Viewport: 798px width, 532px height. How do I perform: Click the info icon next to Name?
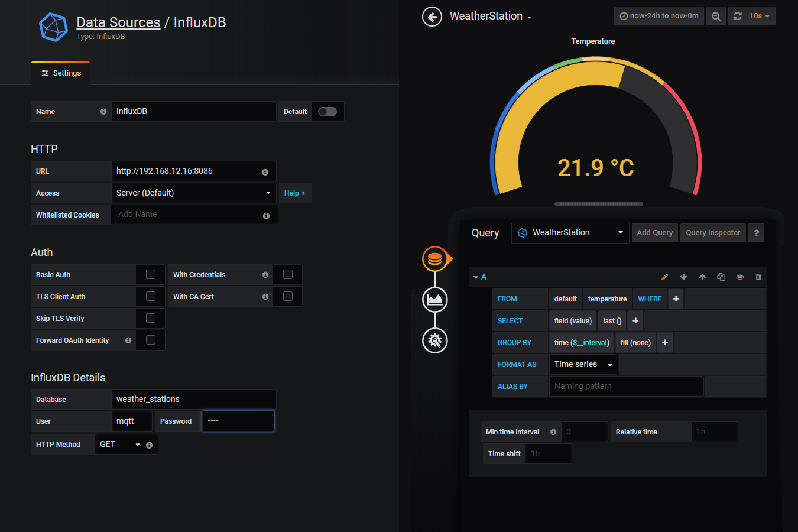pos(103,111)
